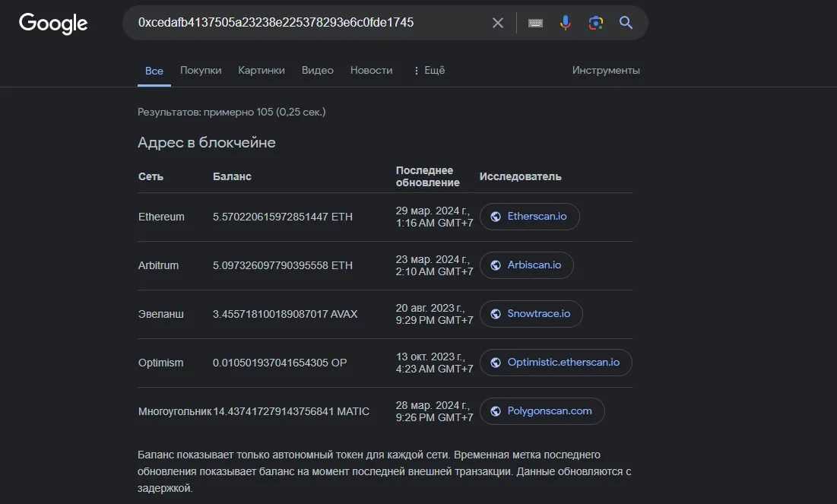The image size is (837, 504).
Task: Open the Etherscan.io explorer link
Action: (x=530, y=216)
